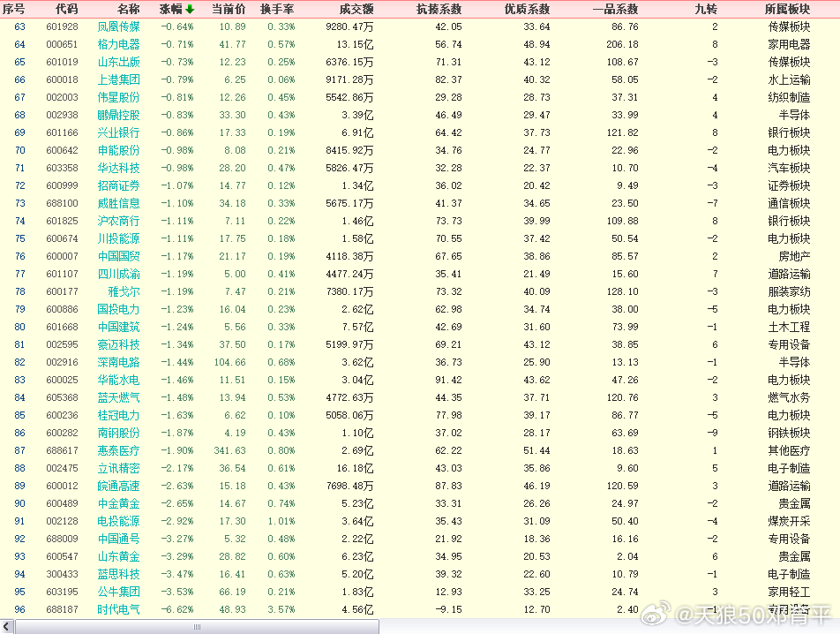Sort by 所属板块 column header
Screen dimensions: 840x634
[787, 9]
